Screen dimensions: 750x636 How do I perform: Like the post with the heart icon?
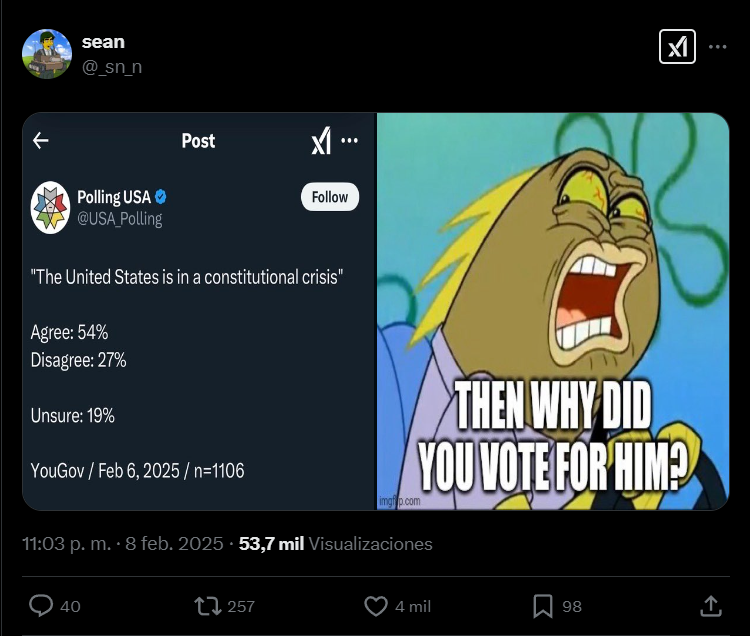click(376, 606)
